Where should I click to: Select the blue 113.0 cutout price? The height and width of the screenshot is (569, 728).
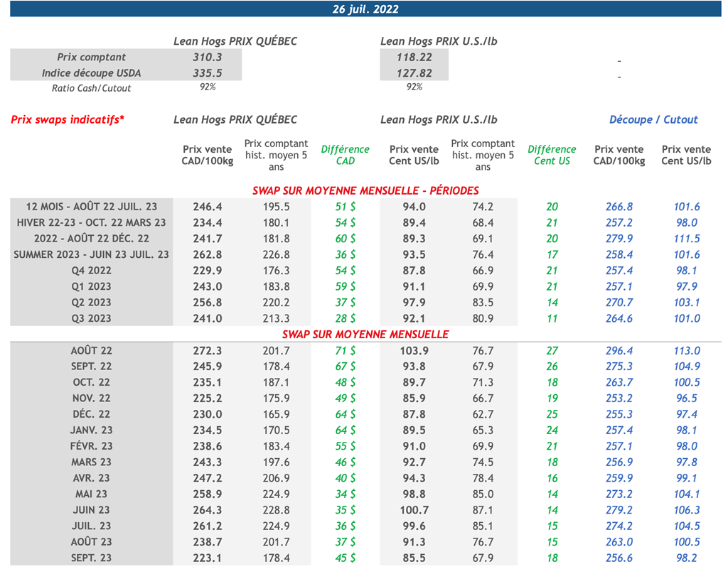[686, 351]
